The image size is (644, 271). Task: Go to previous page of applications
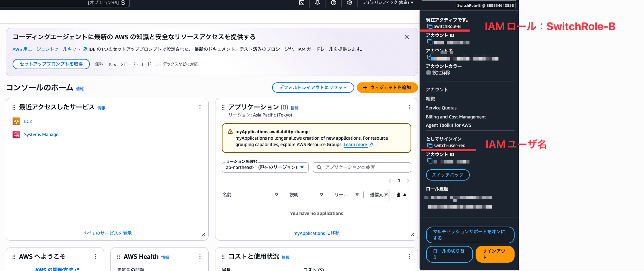[390, 181]
